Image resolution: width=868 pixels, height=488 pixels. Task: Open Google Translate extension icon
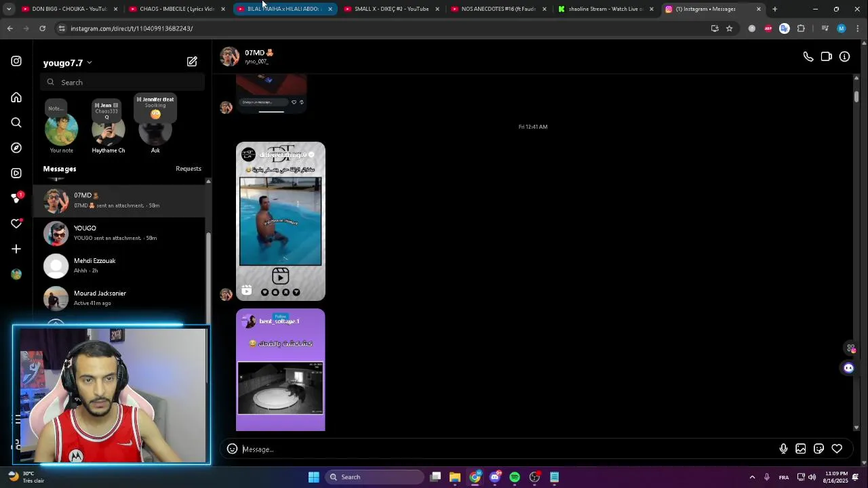[785, 28]
